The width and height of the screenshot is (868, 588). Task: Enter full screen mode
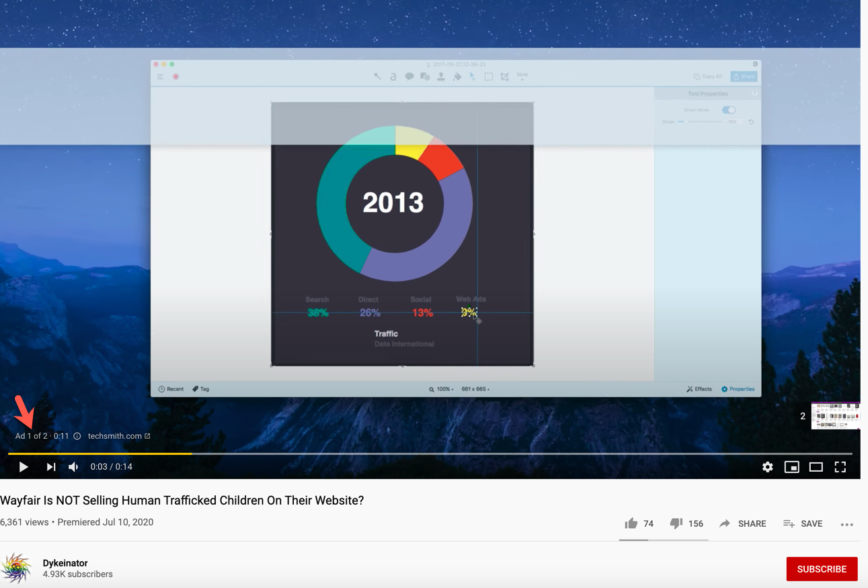point(840,467)
